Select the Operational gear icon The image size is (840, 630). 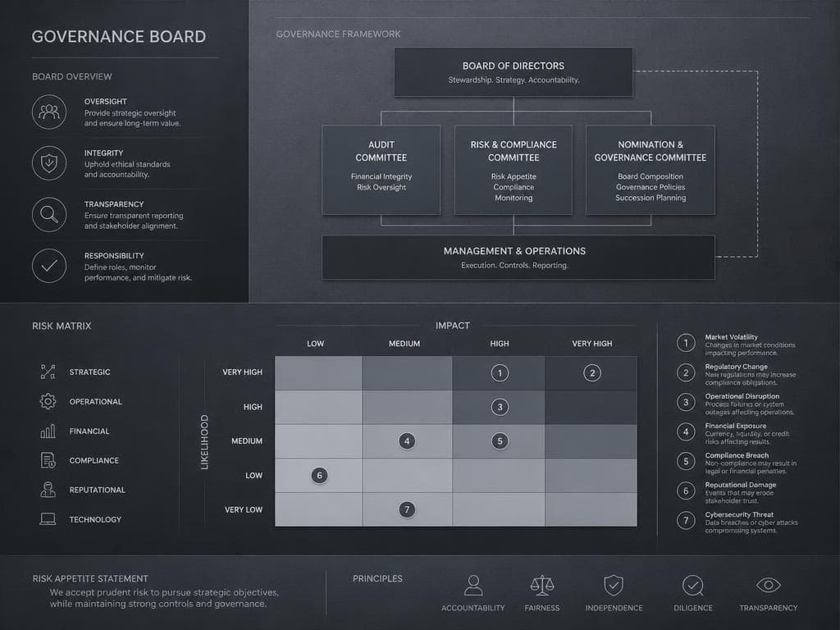tap(48, 401)
